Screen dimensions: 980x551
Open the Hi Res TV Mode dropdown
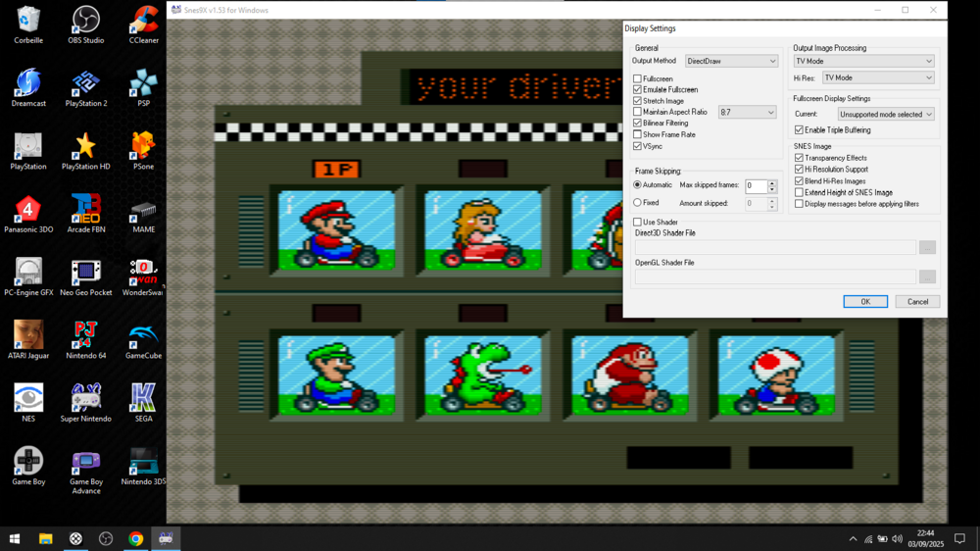click(878, 77)
